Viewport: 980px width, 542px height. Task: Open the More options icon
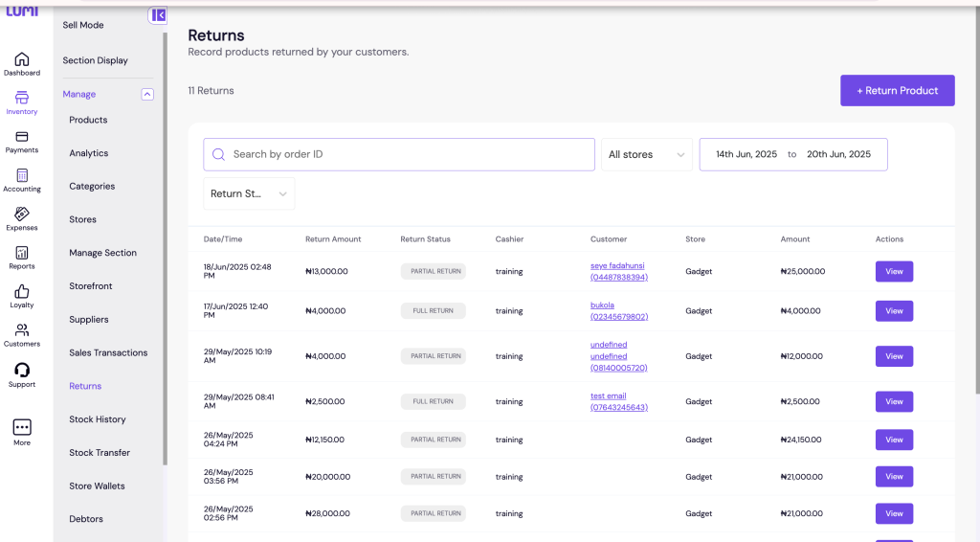click(x=22, y=428)
